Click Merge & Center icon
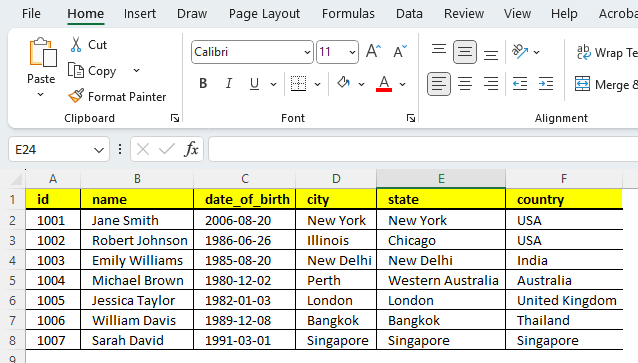Image resolution: width=638 pixels, height=363 pixels. click(582, 84)
